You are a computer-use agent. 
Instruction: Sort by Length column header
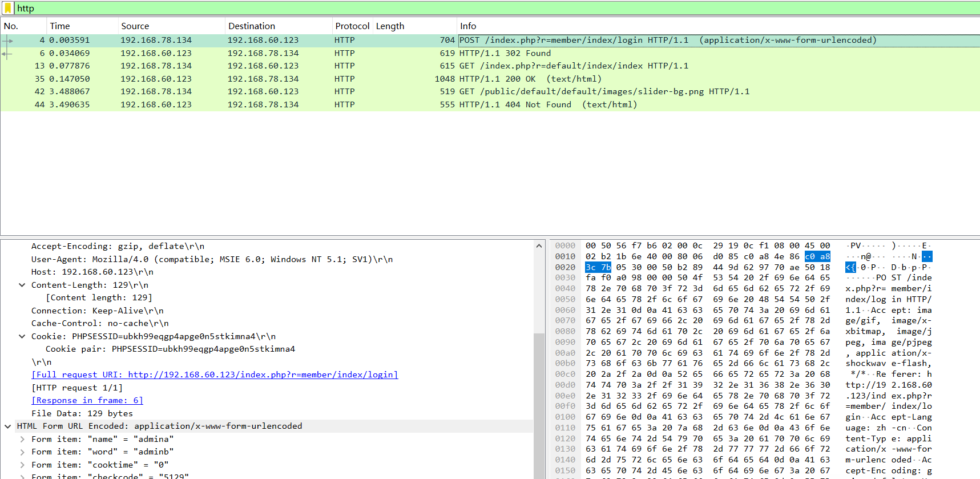(x=414, y=26)
